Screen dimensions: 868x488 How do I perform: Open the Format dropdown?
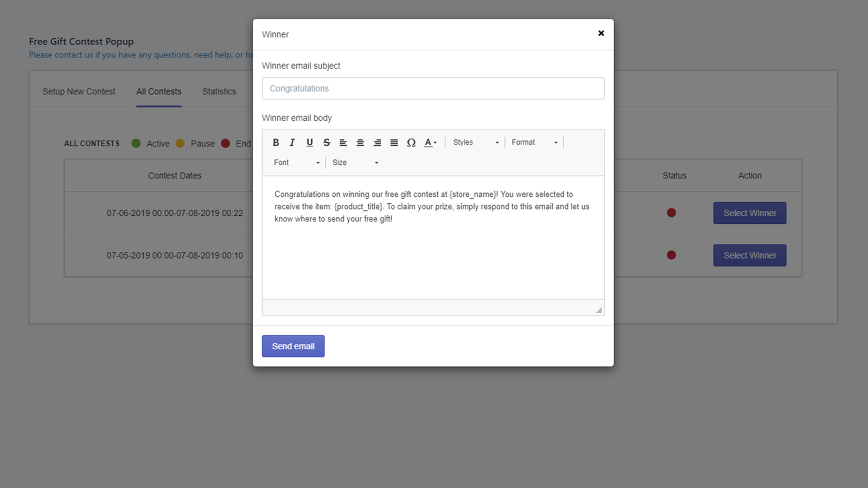(534, 143)
